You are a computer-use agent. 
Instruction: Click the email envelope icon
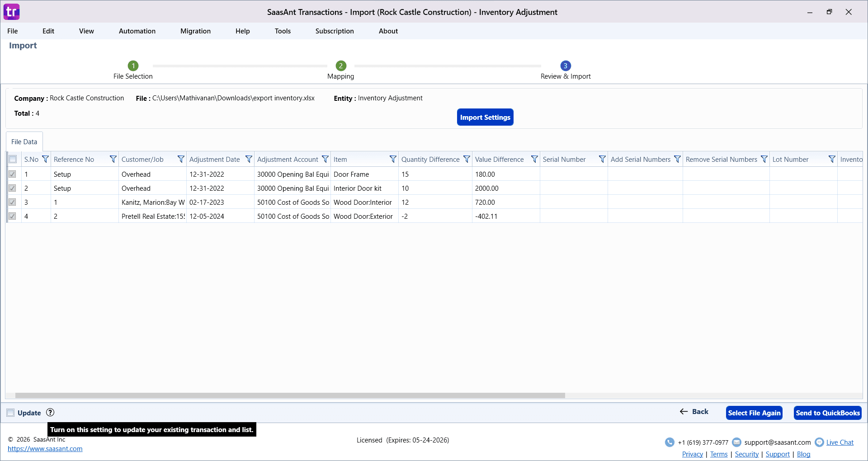(736, 442)
